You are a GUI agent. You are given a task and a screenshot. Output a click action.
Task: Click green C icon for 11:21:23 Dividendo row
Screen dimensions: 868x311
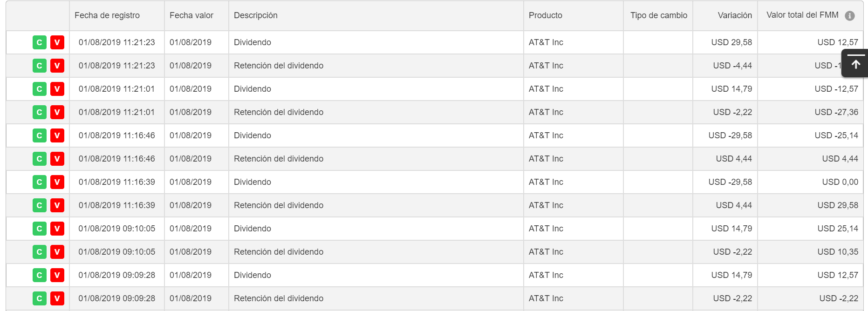click(x=40, y=42)
